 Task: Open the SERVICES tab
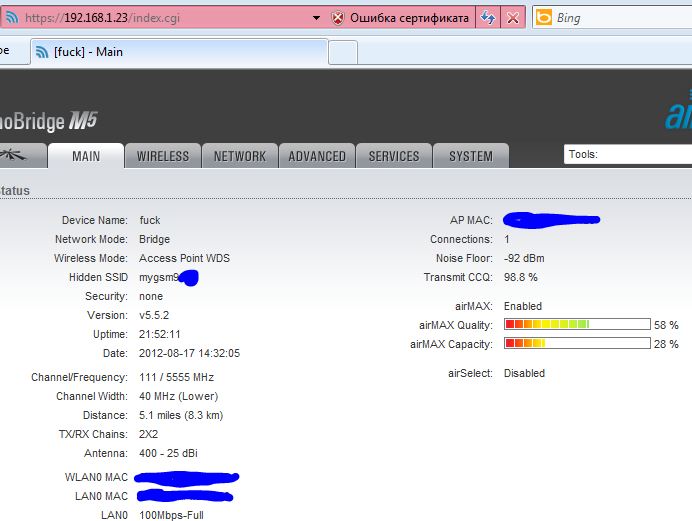tap(394, 156)
